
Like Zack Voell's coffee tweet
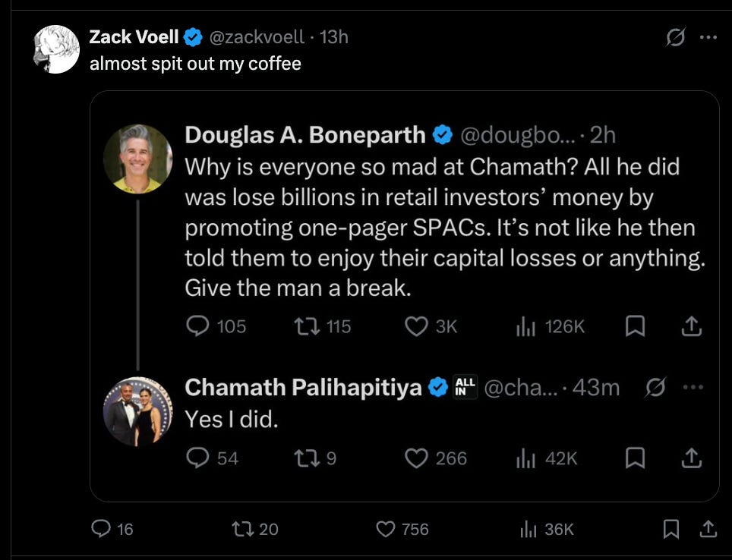(x=387, y=529)
